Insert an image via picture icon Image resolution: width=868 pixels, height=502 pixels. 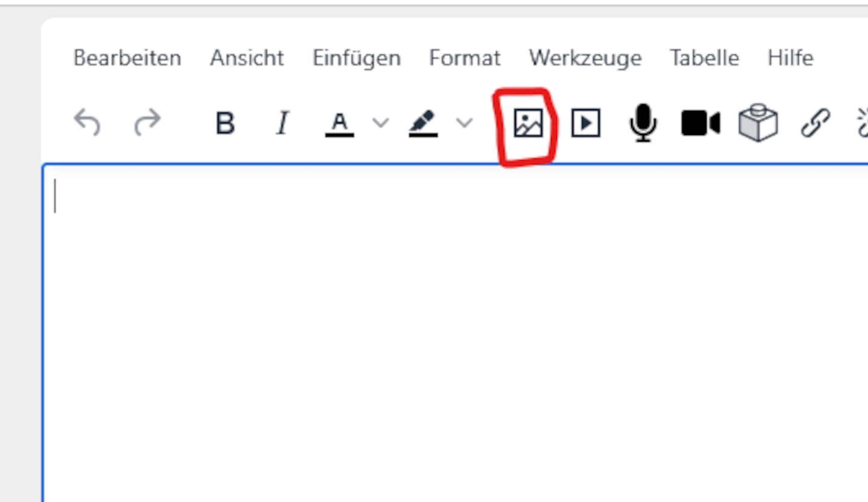coord(528,124)
